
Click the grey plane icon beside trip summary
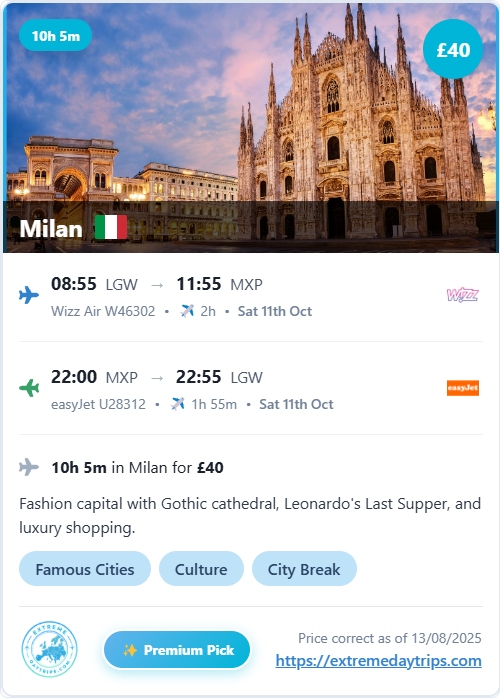tap(29, 467)
